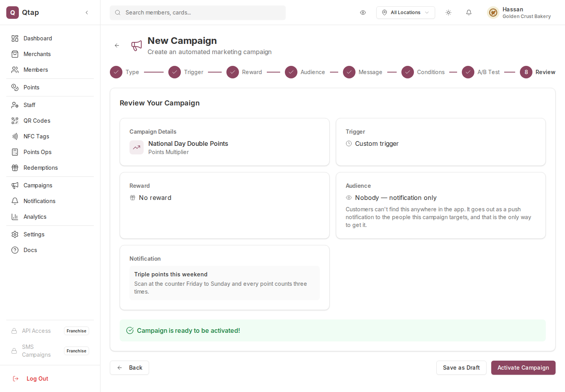
Task: Activate the campaign
Action: point(523,368)
